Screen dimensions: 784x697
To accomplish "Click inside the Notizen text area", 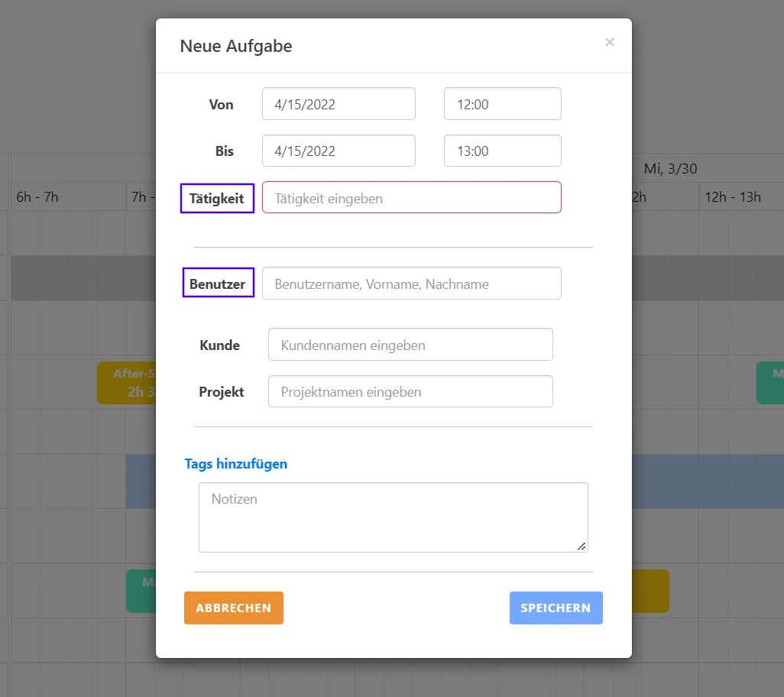I will (394, 516).
